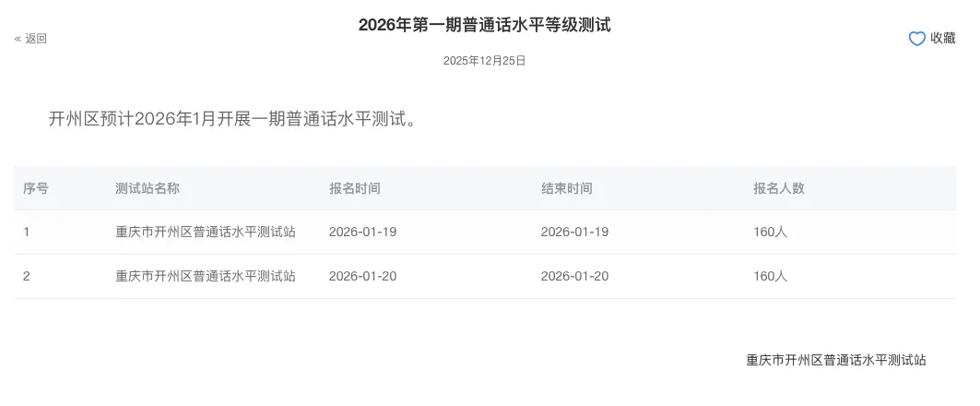The height and width of the screenshot is (406, 980).
Task: Click the publish date 2025年12月25日
Action: pyautogui.click(x=484, y=61)
